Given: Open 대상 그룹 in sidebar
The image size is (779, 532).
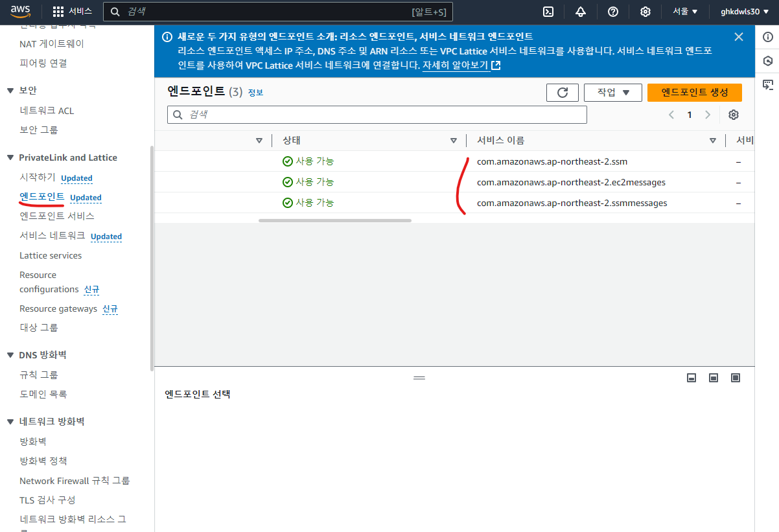Looking at the screenshot, I should click(x=39, y=328).
